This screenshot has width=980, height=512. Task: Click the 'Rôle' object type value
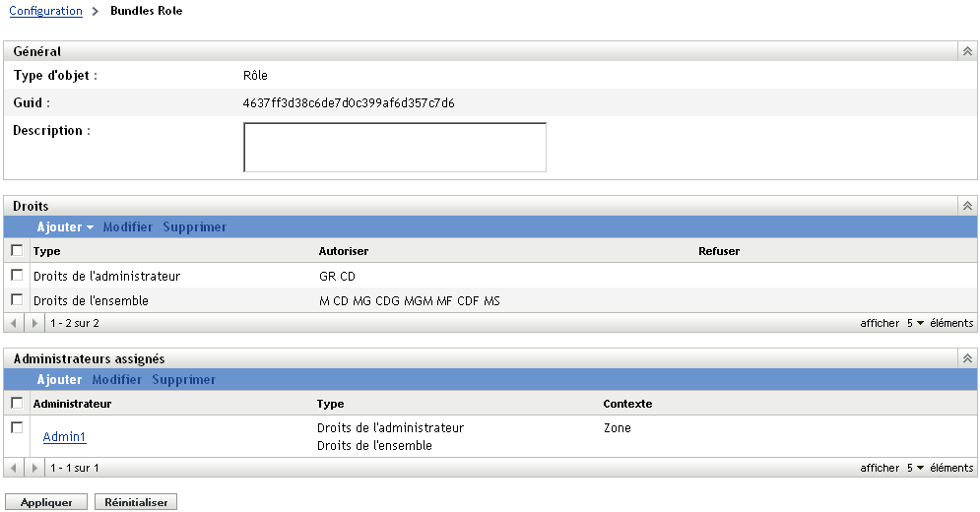255,75
